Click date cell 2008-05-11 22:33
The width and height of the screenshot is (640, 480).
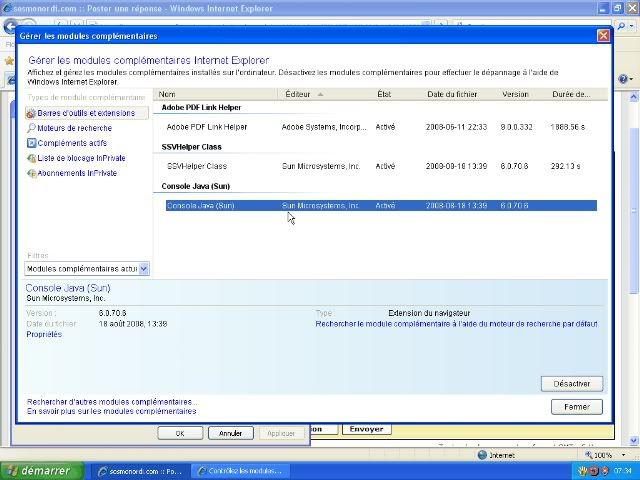(456, 127)
